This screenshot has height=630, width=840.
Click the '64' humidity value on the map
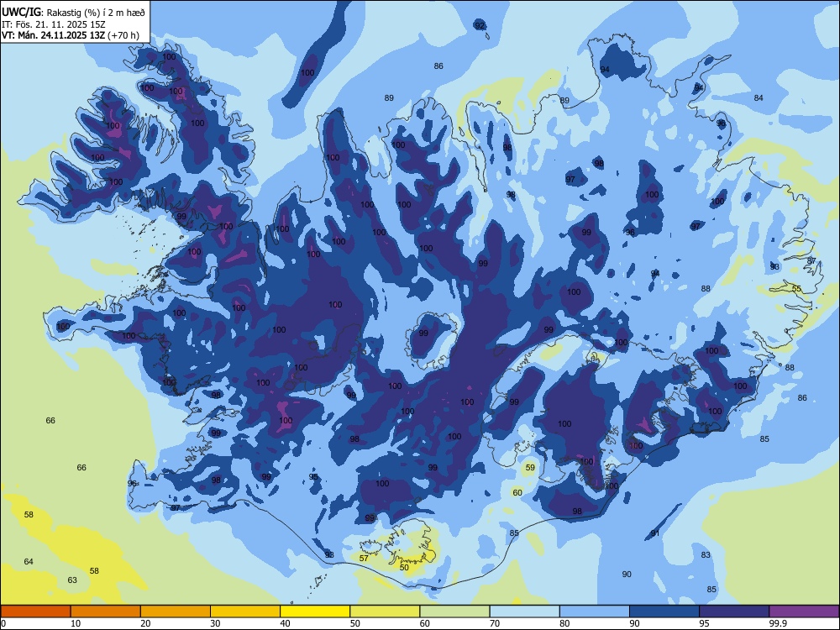point(29,561)
